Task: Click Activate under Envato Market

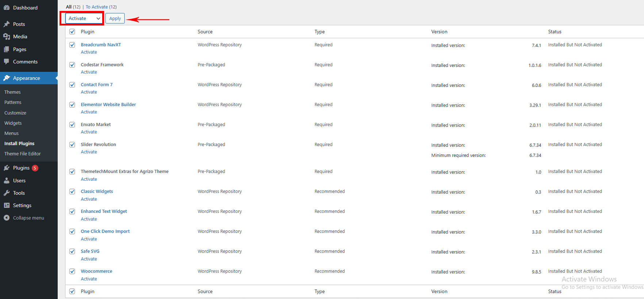Action: click(x=89, y=132)
